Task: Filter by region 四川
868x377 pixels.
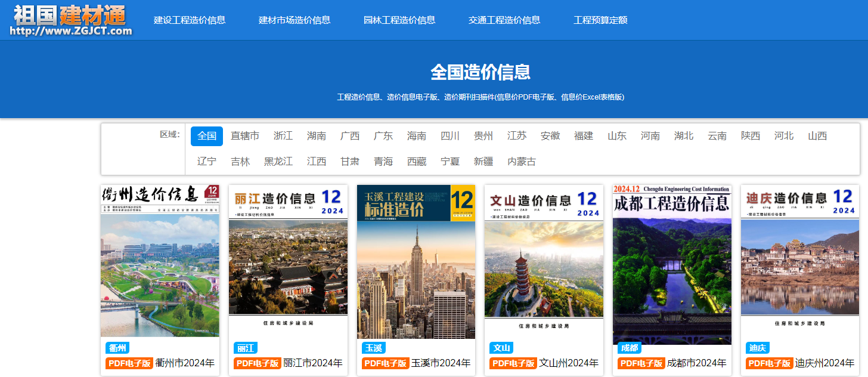Action: point(450,136)
